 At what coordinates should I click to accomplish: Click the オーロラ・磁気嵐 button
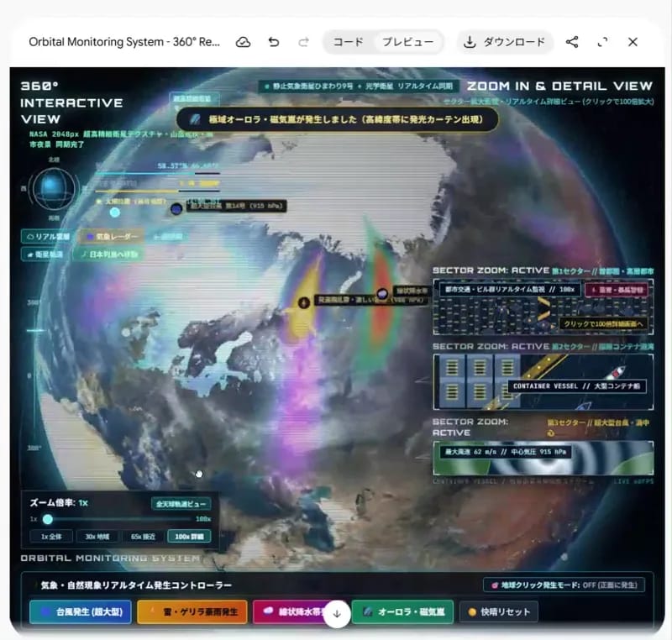[x=402, y=611]
